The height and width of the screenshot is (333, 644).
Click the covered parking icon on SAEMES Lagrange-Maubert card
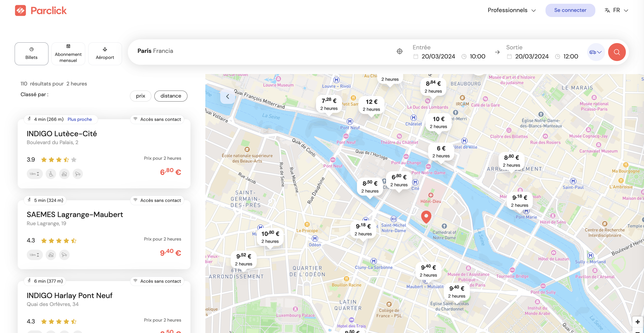pyautogui.click(x=51, y=255)
